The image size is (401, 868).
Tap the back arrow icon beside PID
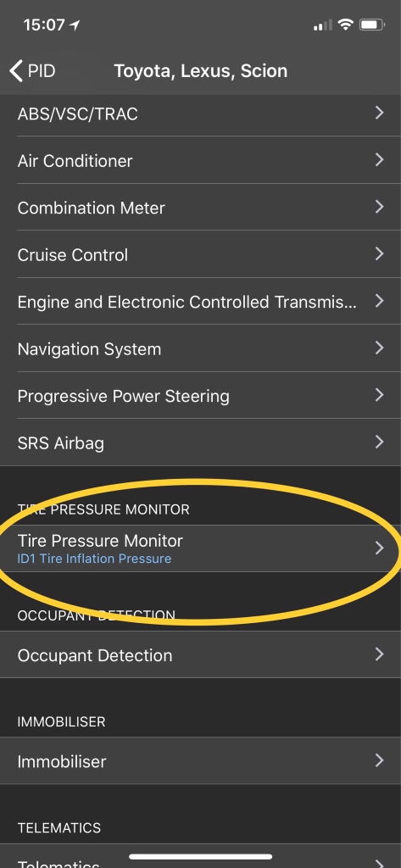pyautogui.click(x=16, y=71)
